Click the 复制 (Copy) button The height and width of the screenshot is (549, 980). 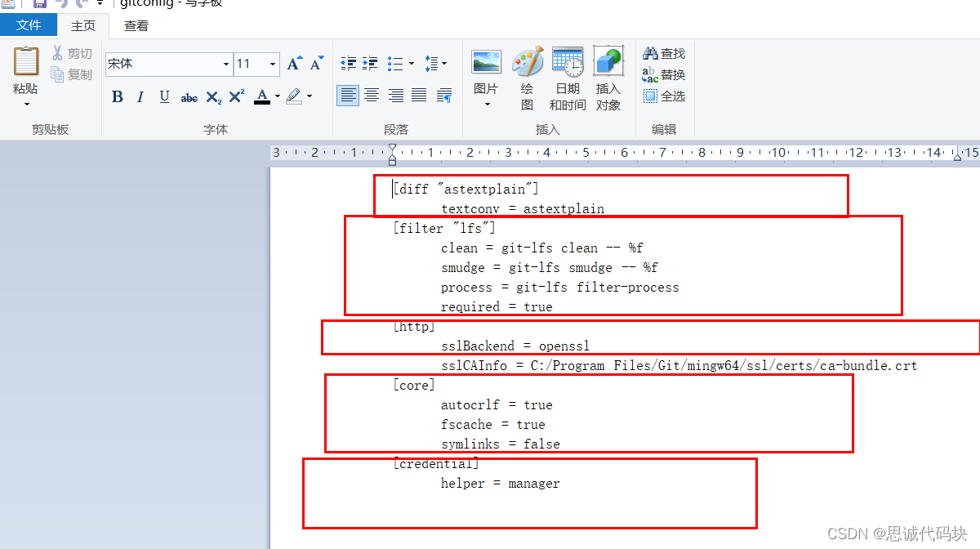tap(72, 74)
